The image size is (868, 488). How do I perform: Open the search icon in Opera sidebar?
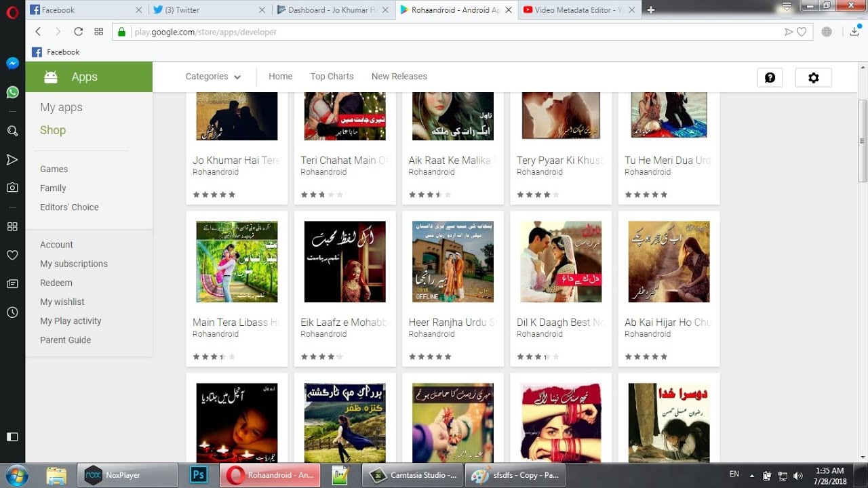coord(12,131)
